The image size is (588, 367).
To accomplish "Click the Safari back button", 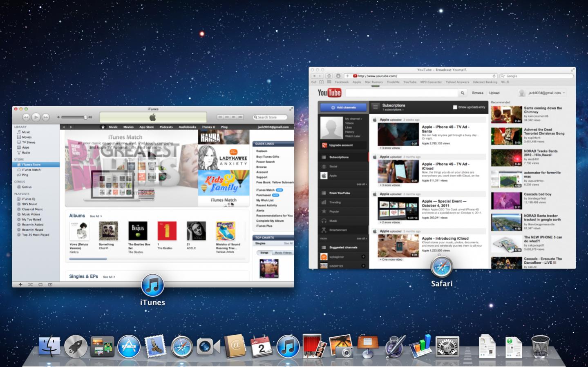I will point(314,76).
